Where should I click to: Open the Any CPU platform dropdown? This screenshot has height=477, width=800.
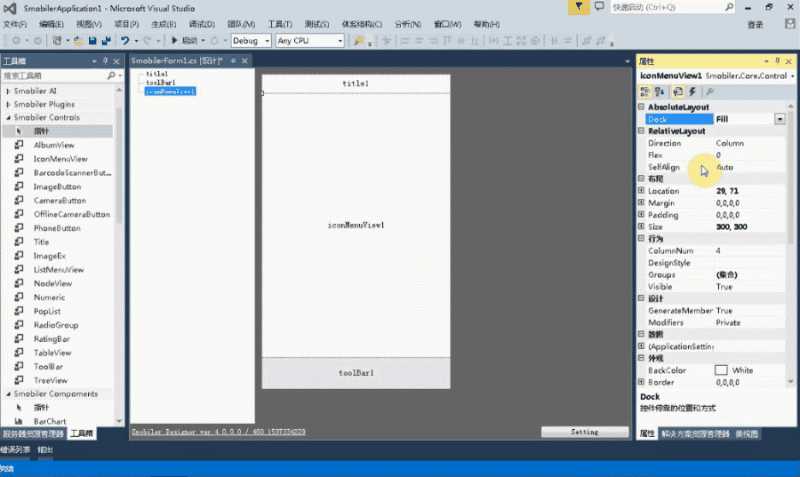(x=310, y=40)
